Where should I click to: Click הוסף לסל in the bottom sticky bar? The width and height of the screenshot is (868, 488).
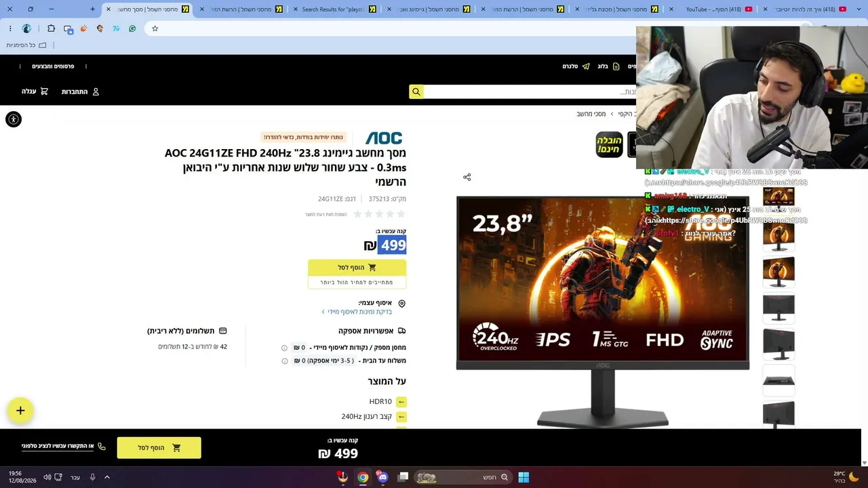[159, 448]
